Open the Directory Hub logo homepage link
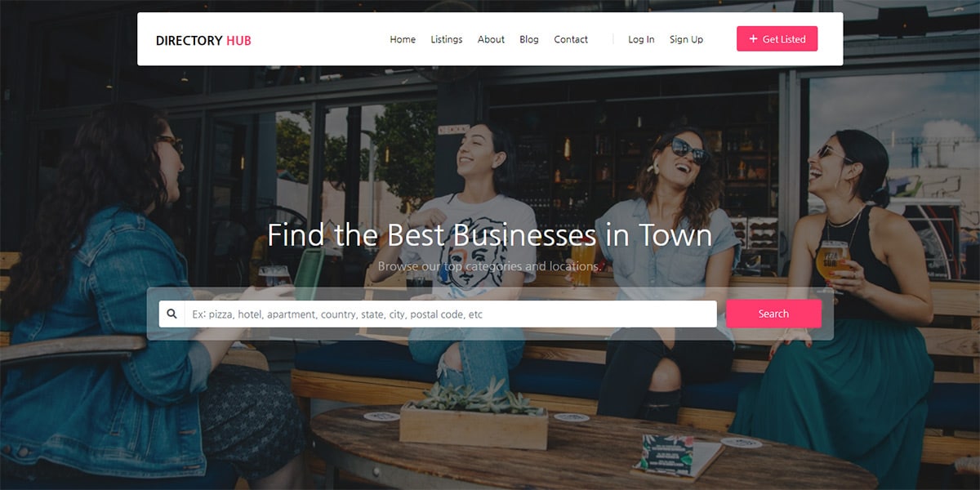Screen dimensions: 980x490 click(203, 40)
